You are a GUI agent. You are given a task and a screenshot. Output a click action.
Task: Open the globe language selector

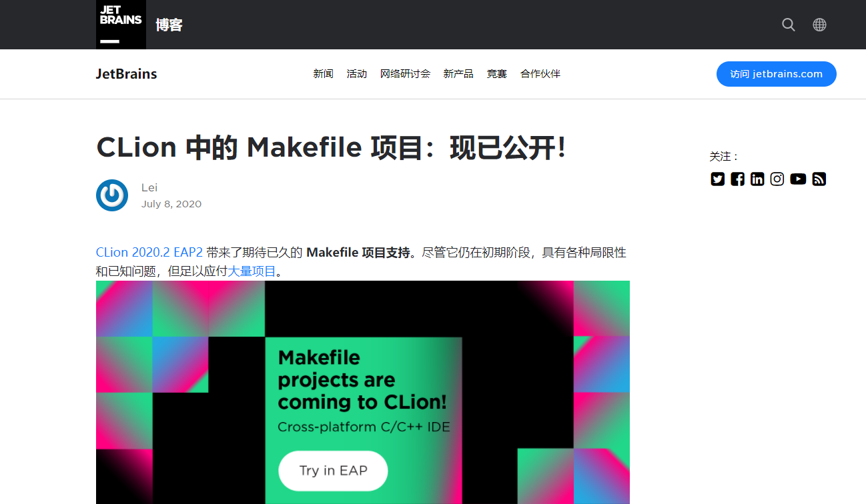(x=819, y=25)
